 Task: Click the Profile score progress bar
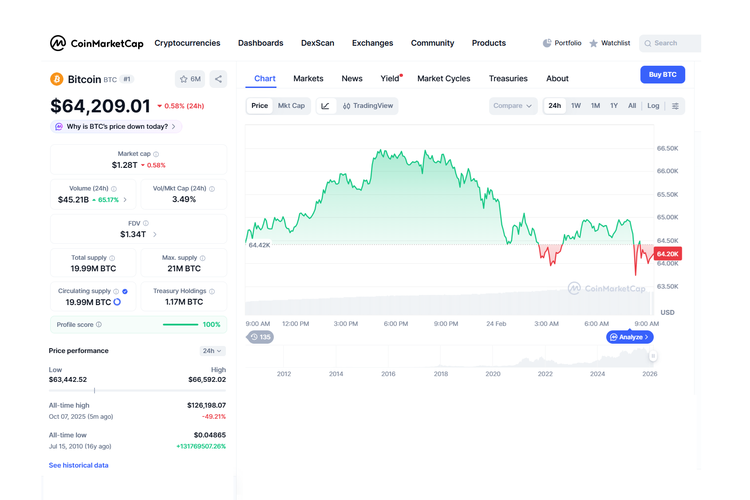coord(180,324)
